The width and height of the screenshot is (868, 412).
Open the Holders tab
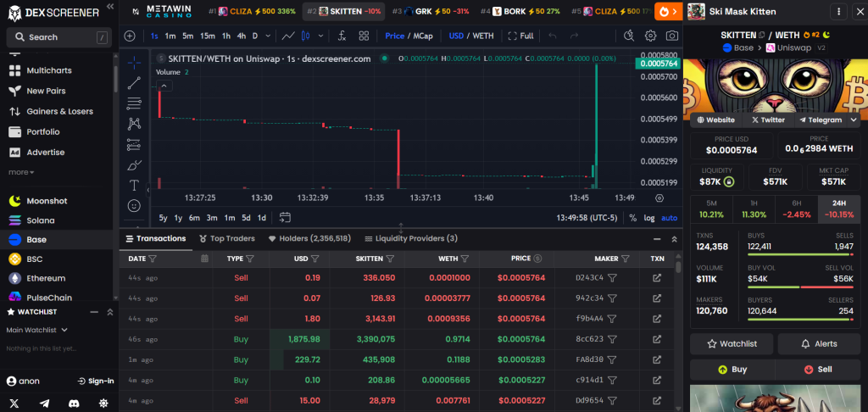(309, 239)
